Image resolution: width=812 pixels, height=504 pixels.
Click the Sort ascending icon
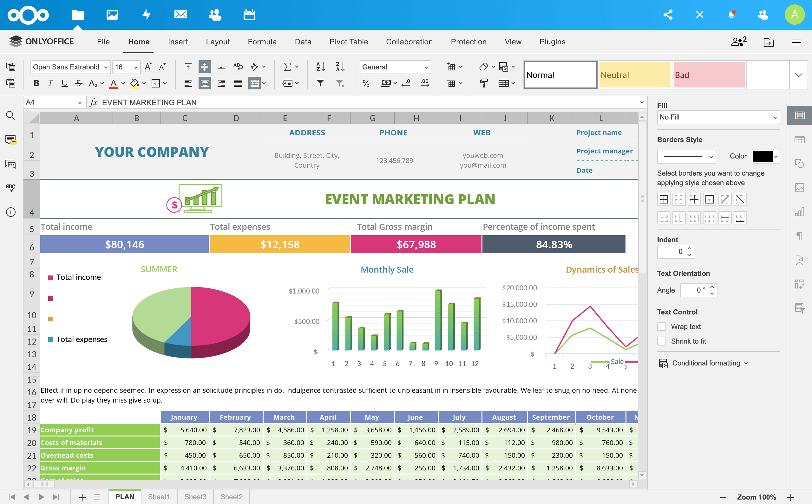pyautogui.click(x=320, y=67)
